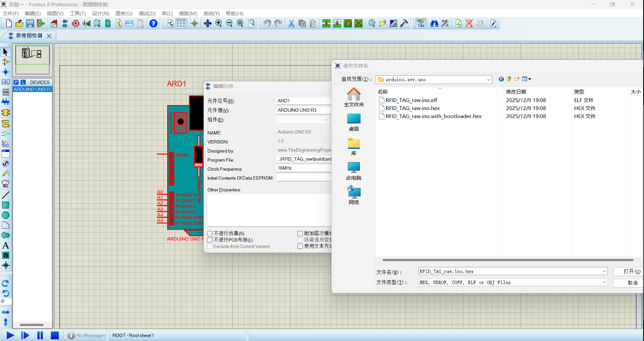Select the 2D Graphics Line tool
Viewport: 644px width, 341px height.
[5, 195]
